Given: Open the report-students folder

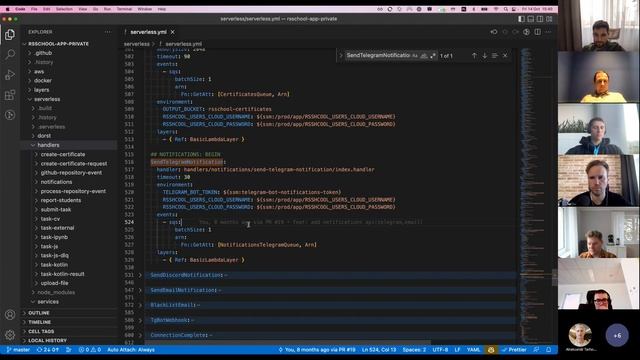Looking at the screenshot, I should [61, 200].
